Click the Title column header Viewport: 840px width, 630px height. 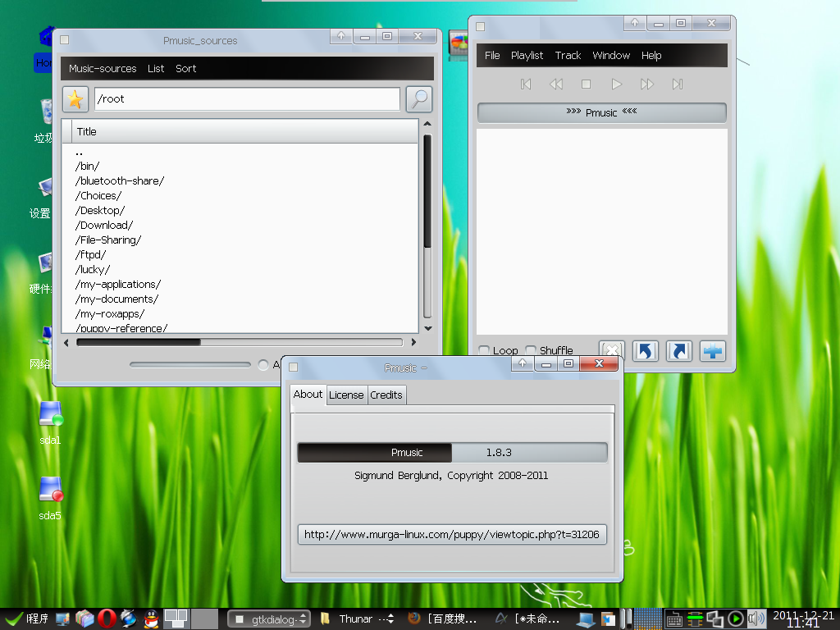[244, 132]
